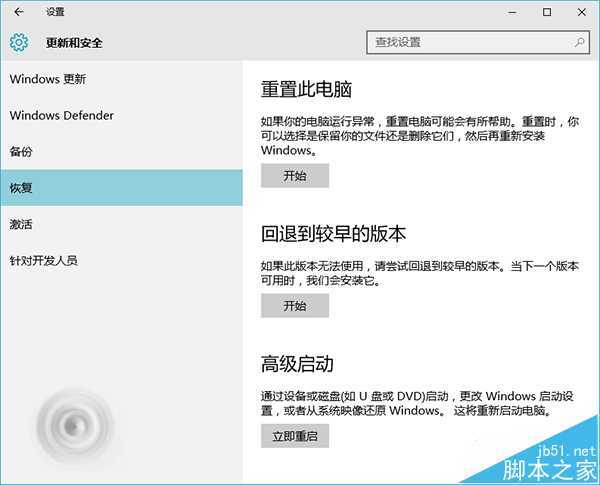Click the 重置此电脑 heading

click(306, 89)
